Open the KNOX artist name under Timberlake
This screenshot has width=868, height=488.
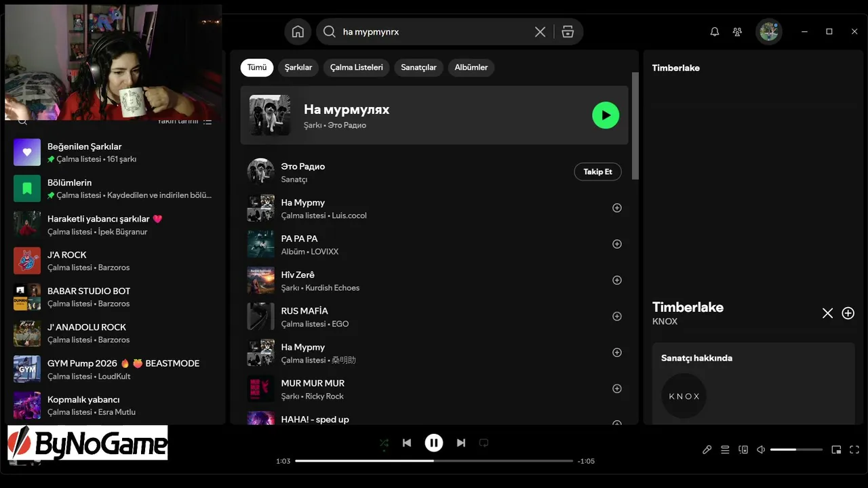665,322
